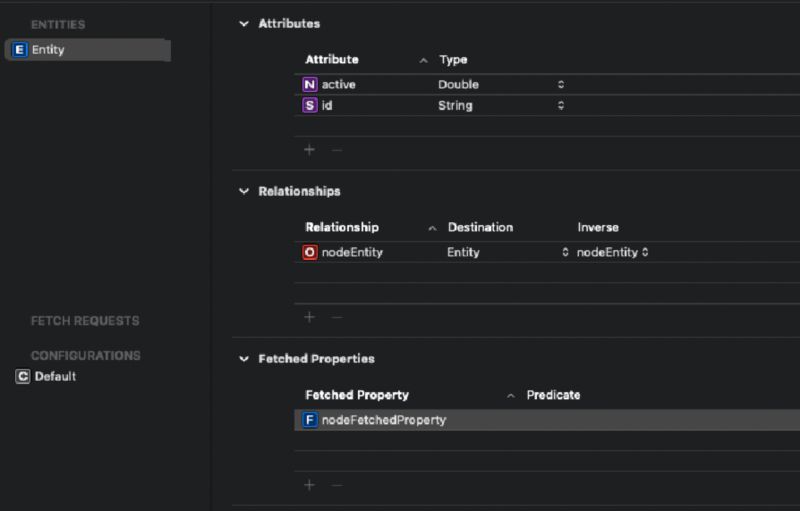Add a new relationship with plus button
The height and width of the screenshot is (511, 800).
[x=309, y=317]
